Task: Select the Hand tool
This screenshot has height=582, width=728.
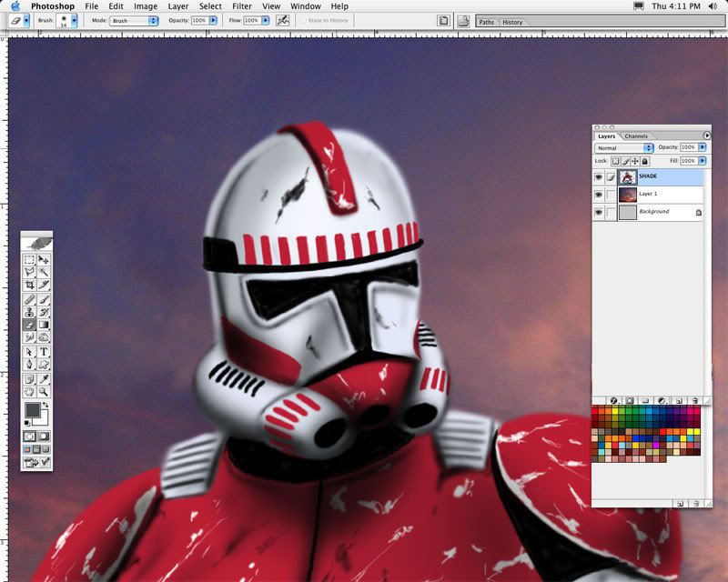Action: click(29, 392)
